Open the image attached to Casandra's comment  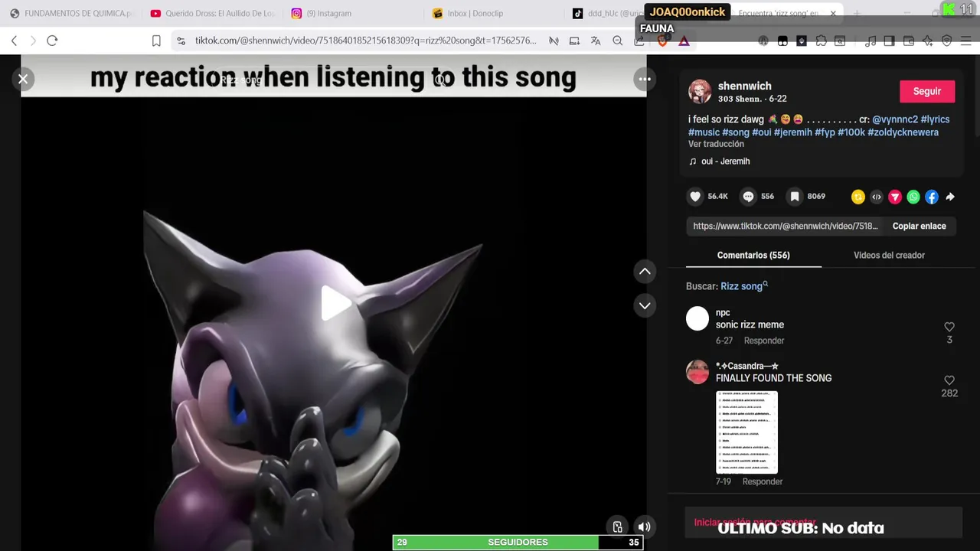pyautogui.click(x=746, y=432)
